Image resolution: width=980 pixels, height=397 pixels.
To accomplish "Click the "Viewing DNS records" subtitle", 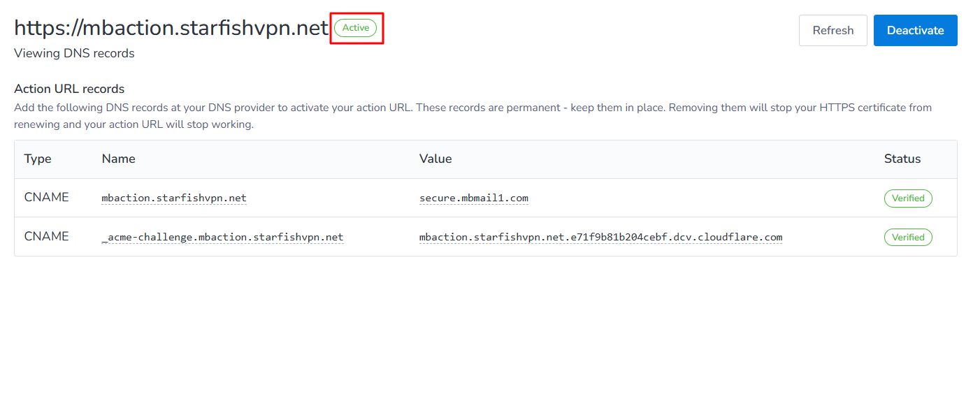I will click(x=74, y=53).
